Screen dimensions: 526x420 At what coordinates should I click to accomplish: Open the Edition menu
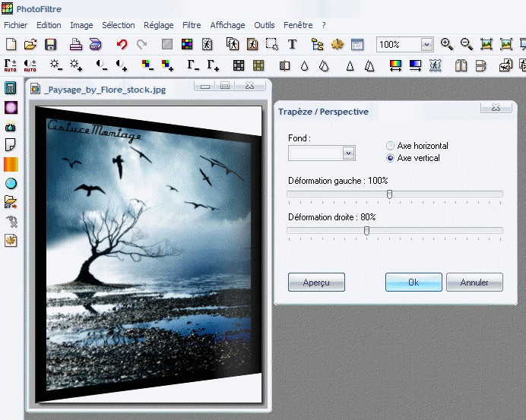[x=49, y=25]
